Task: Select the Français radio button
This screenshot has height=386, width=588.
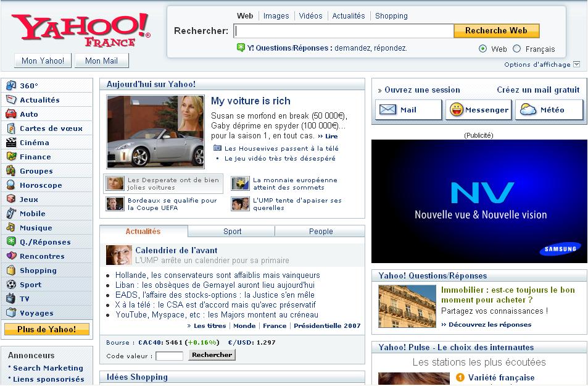Action: (517, 49)
